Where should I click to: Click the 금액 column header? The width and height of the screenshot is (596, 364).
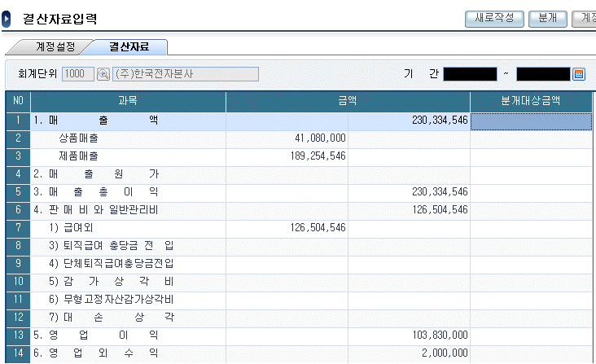[x=348, y=102]
